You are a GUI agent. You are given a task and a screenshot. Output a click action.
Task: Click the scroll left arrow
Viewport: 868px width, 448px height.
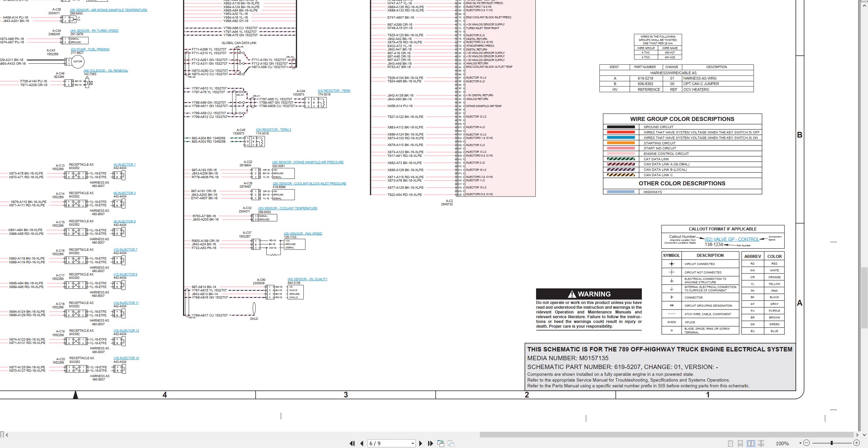click(7, 435)
